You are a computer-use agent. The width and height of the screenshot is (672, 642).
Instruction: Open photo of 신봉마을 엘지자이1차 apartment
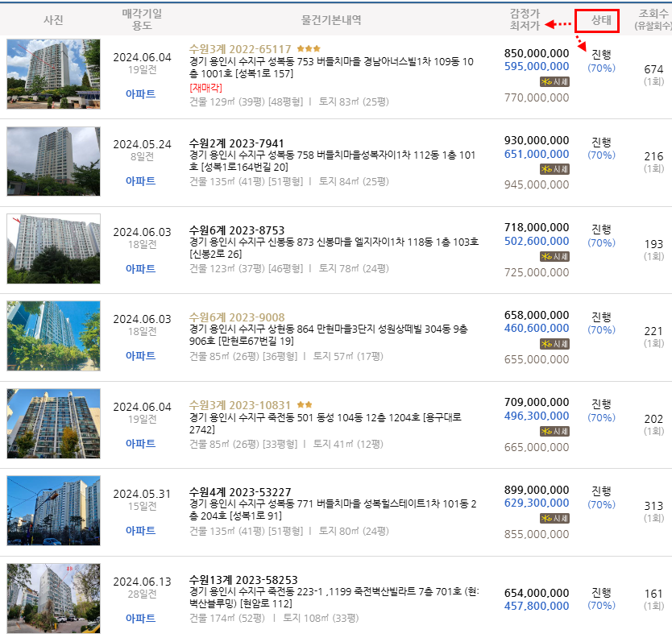click(53, 249)
